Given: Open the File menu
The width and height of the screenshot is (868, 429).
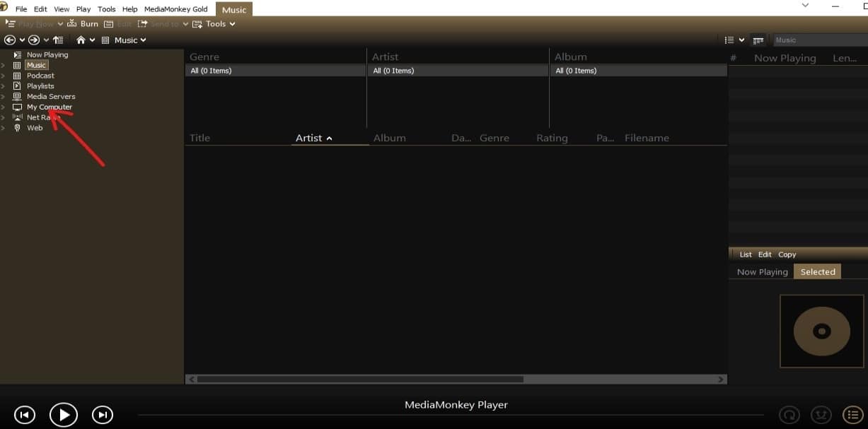Looking at the screenshot, I should [x=21, y=9].
